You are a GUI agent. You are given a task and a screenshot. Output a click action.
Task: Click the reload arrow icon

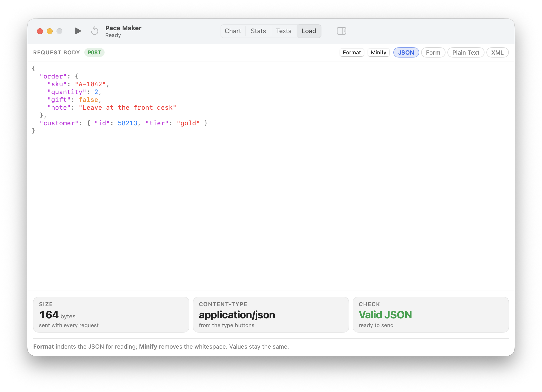(95, 31)
